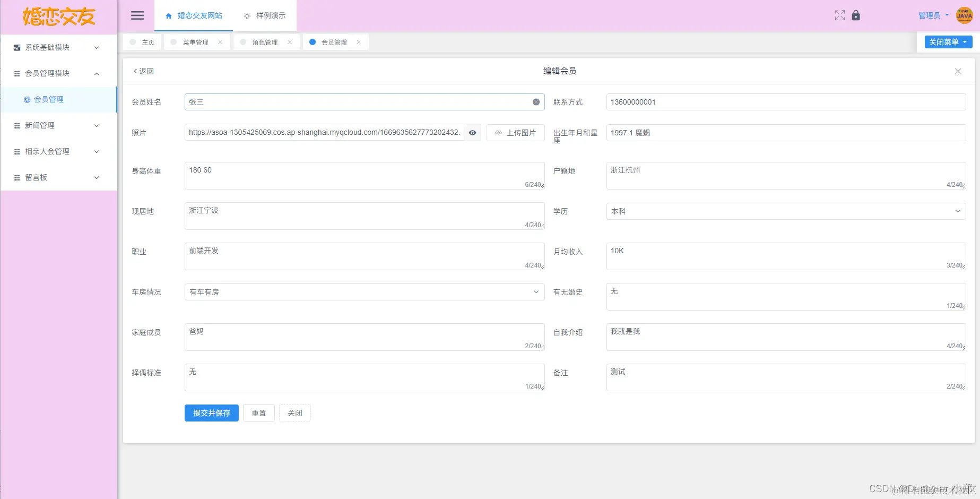
Task: Click the lightbulb icon beside 样例演示
Action: [247, 16]
